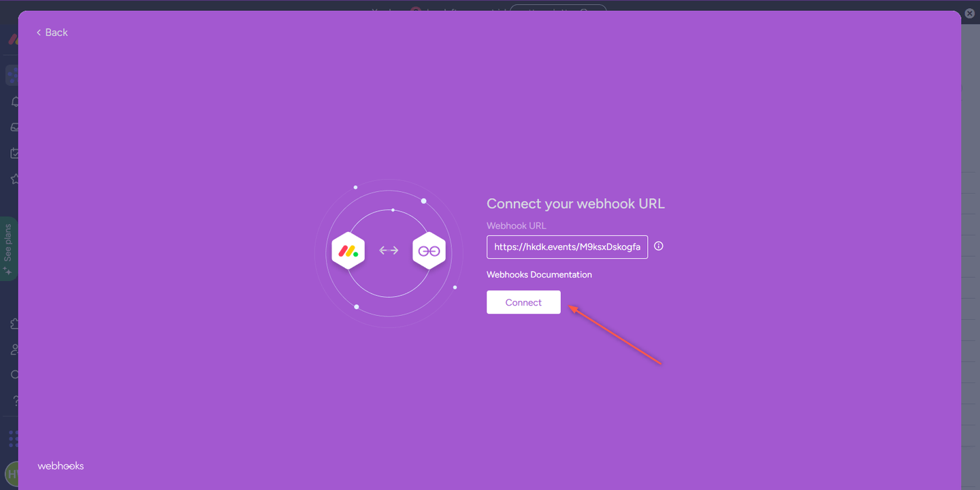The height and width of the screenshot is (490, 980).
Task: Click the webhooks logo at bottom left
Action: [x=61, y=465]
